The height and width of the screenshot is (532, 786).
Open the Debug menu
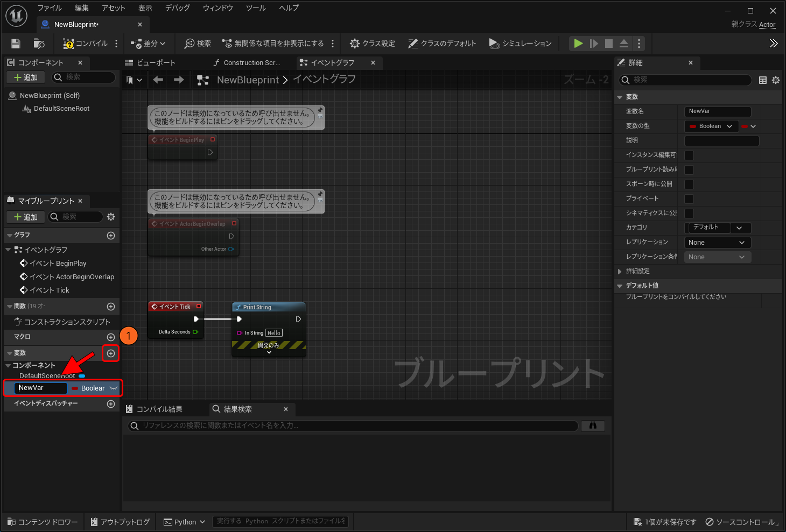point(177,8)
